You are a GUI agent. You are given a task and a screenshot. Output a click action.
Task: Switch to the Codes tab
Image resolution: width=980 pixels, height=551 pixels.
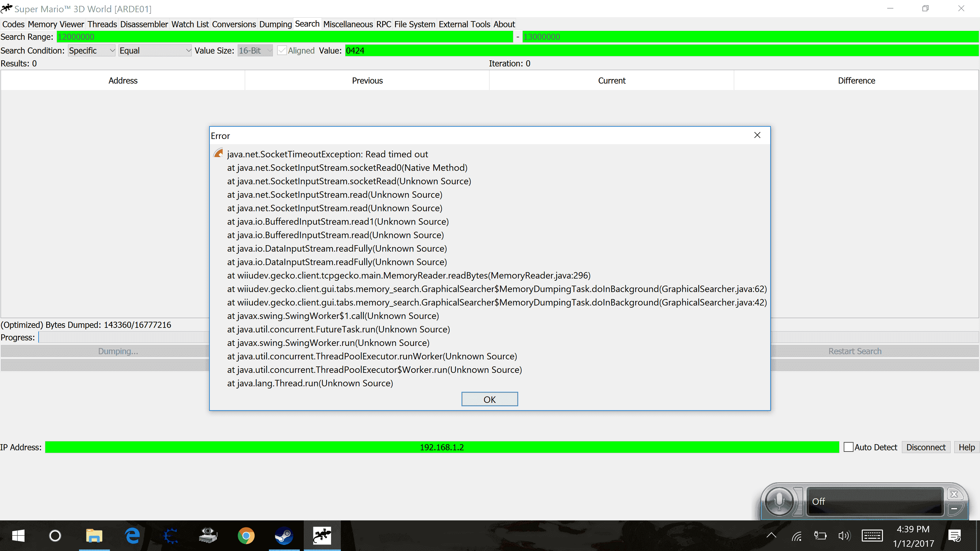[x=13, y=24]
